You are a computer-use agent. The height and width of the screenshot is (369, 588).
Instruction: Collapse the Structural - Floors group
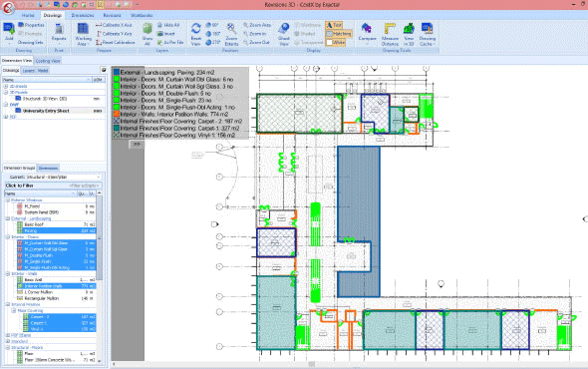[x=8, y=348]
